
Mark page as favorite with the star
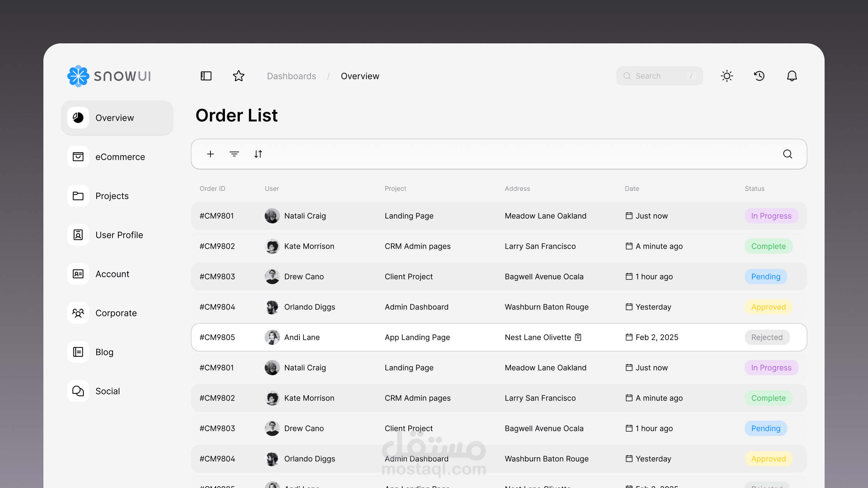coord(239,76)
